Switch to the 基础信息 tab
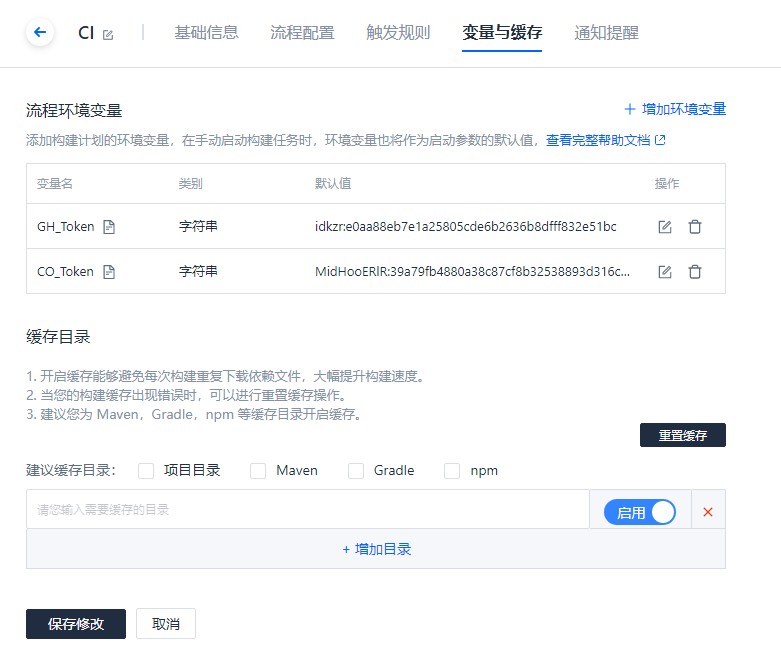This screenshot has height=650, width=781. point(206,33)
